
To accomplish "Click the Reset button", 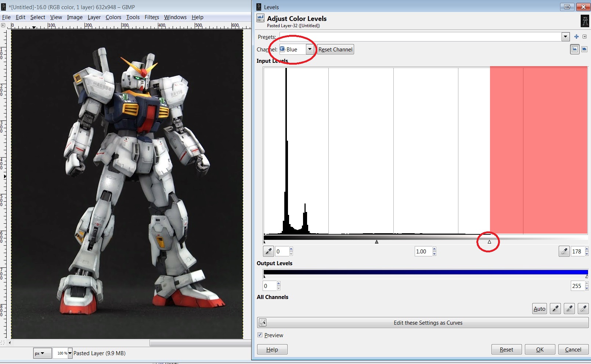I will tap(506, 349).
